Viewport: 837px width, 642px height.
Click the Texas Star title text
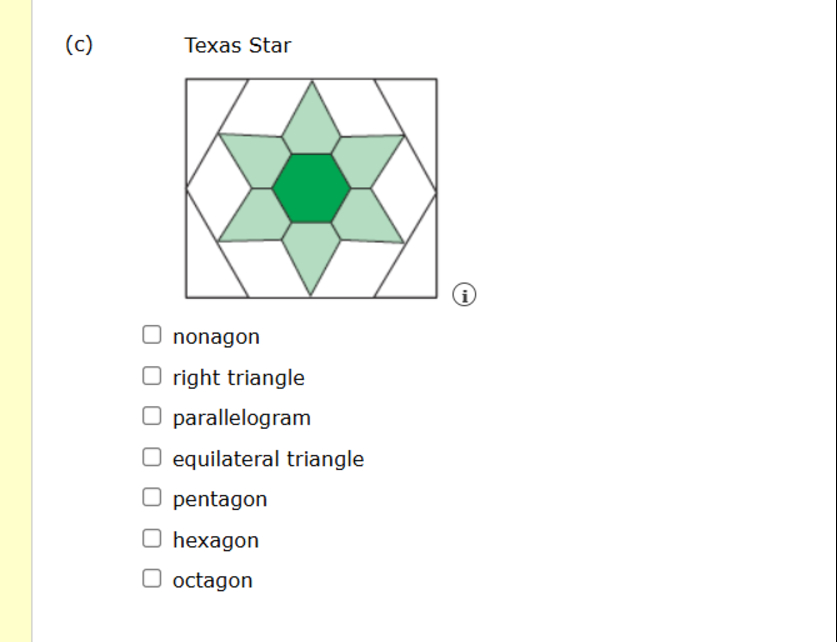point(236,45)
